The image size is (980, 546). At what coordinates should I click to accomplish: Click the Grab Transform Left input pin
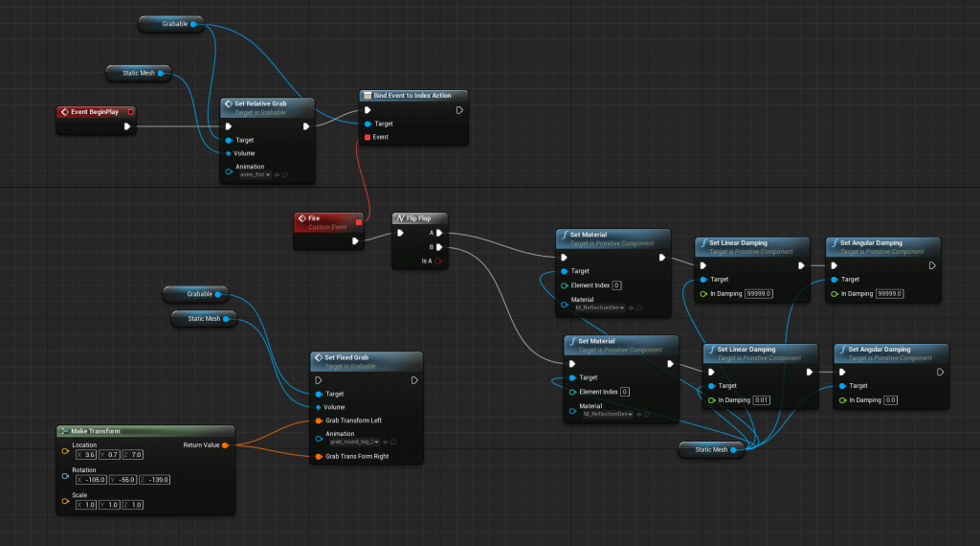[x=318, y=421]
